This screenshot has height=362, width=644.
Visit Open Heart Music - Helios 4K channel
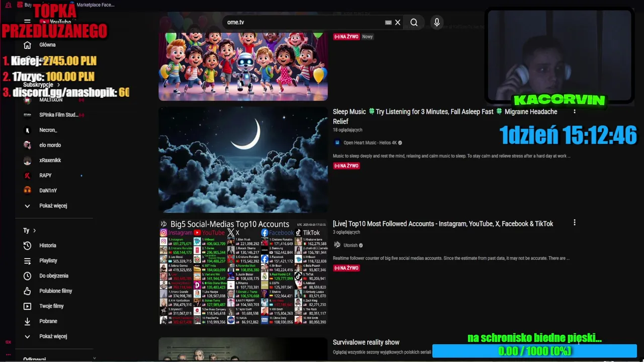(370, 143)
